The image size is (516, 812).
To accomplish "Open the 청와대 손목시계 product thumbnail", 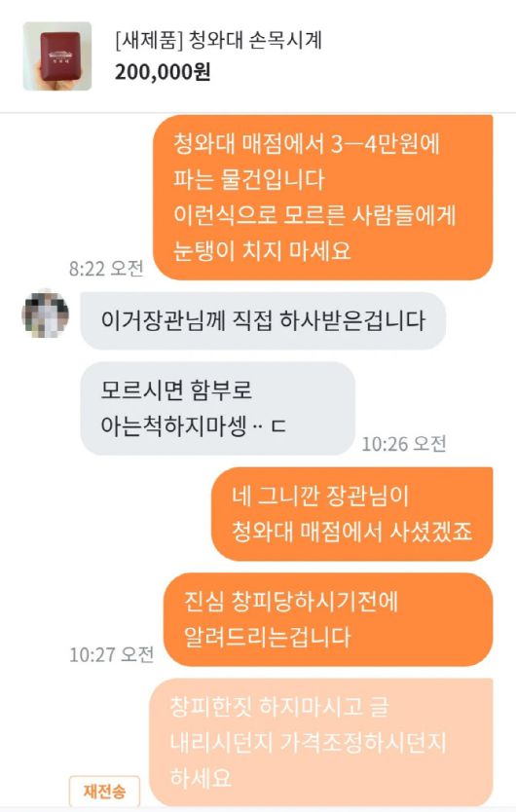I will (57, 55).
